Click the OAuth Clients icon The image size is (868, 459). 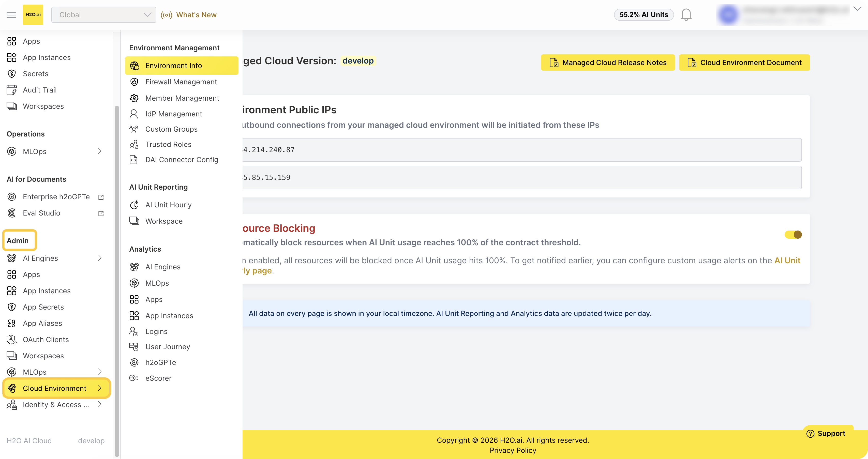12,340
